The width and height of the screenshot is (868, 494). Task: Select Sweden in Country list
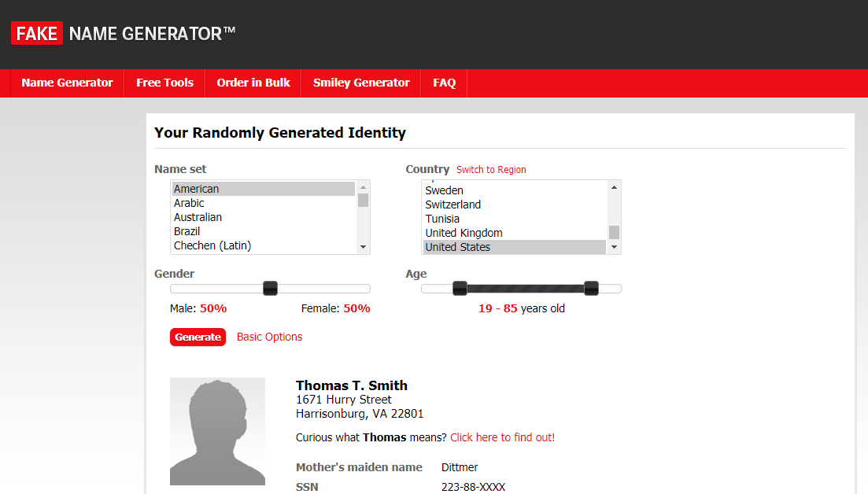pyautogui.click(x=514, y=190)
